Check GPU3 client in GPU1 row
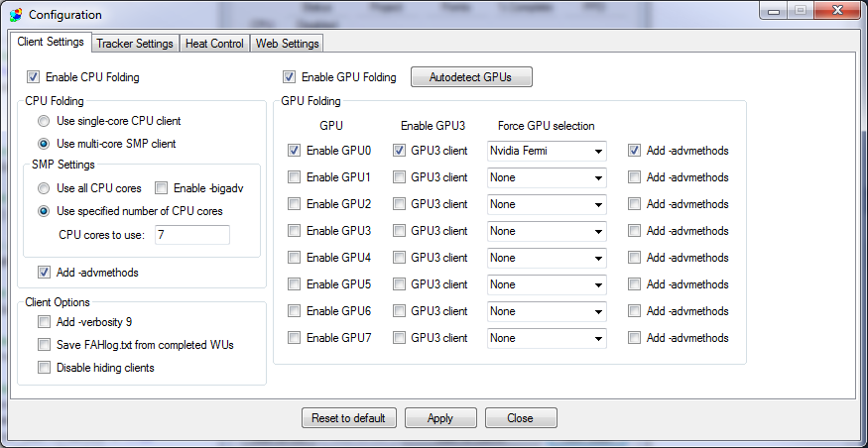 (x=399, y=177)
